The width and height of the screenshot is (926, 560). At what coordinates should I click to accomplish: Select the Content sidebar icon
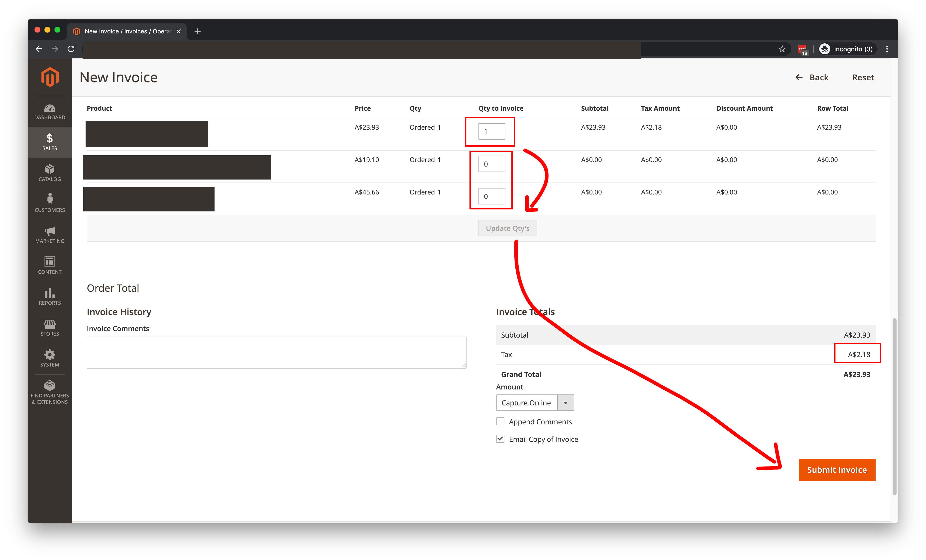tap(49, 266)
